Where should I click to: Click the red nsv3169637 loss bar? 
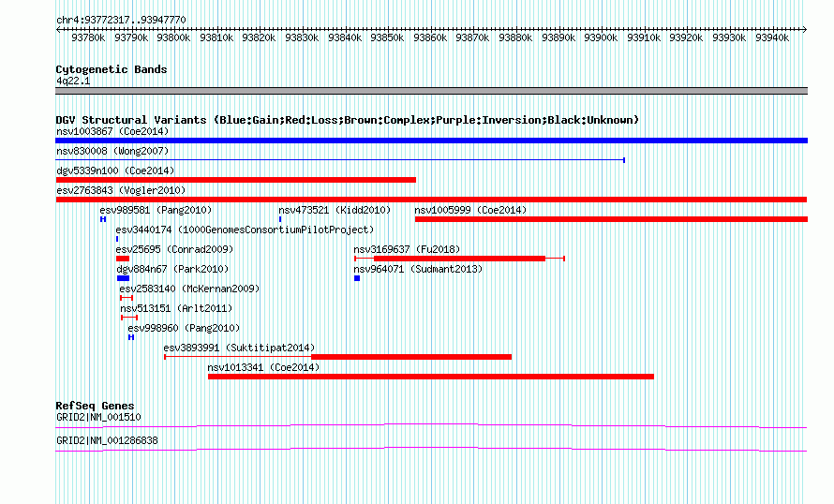tap(459, 259)
